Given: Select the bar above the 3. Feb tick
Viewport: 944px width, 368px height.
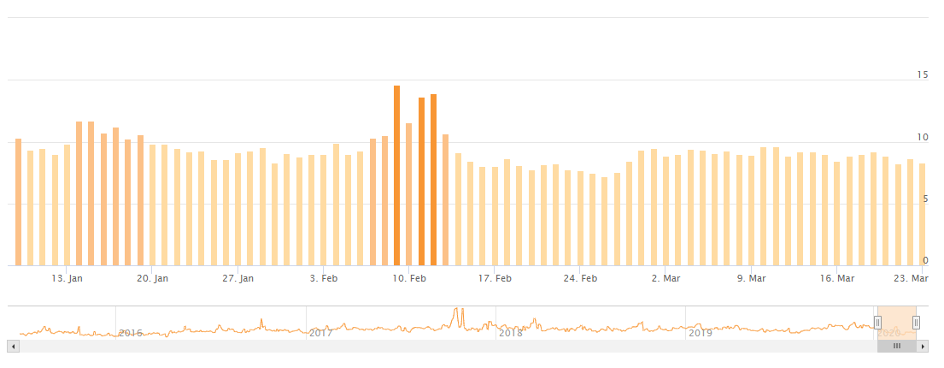Looking at the screenshot, I should tap(323, 210).
